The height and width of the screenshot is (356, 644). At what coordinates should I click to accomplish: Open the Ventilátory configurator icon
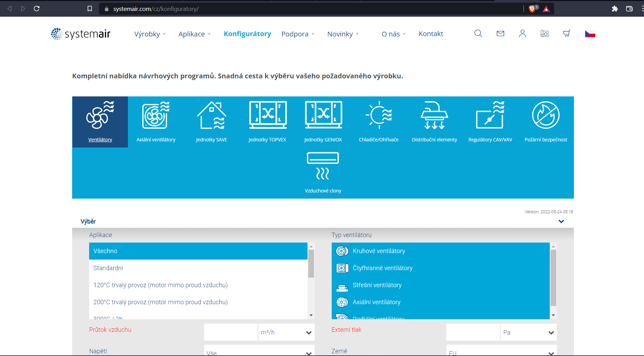100,122
